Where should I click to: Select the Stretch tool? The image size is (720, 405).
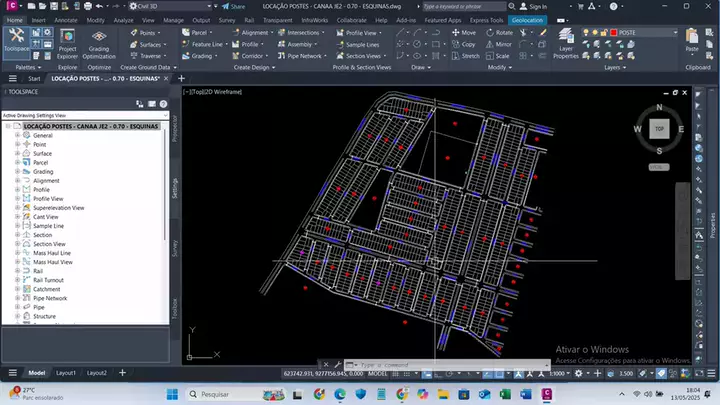tap(466, 56)
